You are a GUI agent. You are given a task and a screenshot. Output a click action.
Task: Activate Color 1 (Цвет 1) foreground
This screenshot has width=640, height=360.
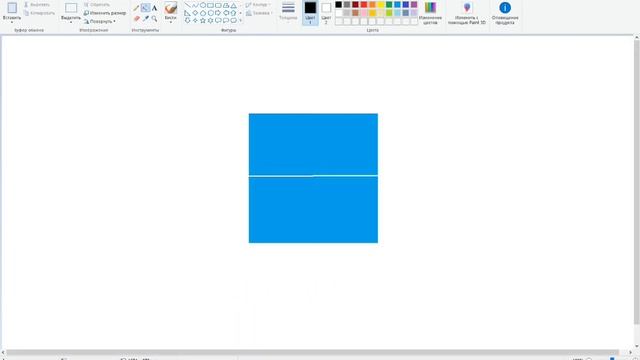[310, 12]
